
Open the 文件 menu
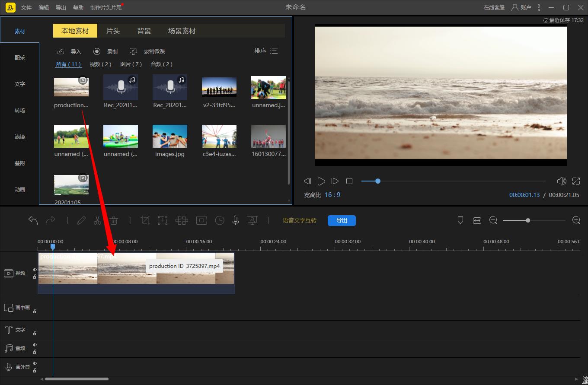tap(26, 8)
